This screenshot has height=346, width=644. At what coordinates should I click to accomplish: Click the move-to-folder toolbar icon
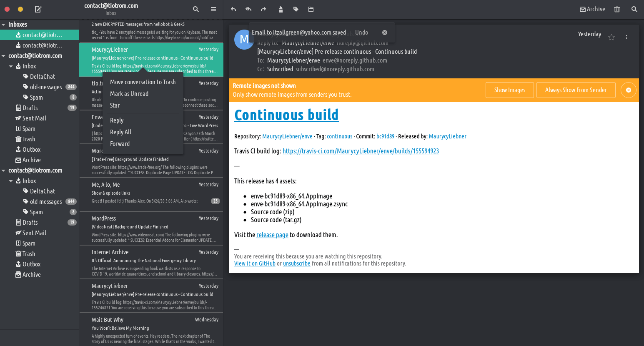[311, 9]
